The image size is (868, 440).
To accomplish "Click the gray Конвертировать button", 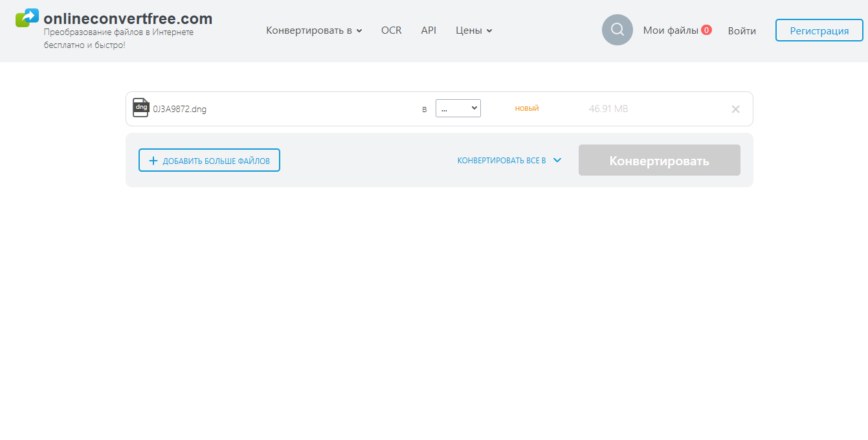I will click(x=660, y=160).
